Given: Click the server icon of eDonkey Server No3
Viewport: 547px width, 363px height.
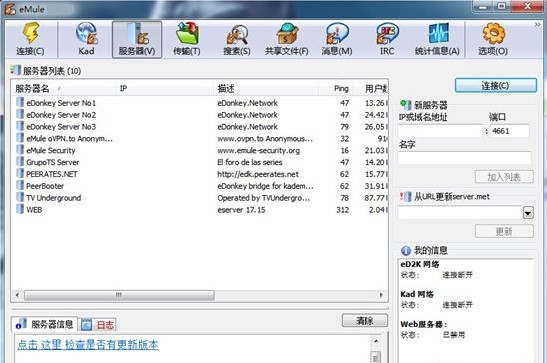Looking at the screenshot, I should (20, 126).
